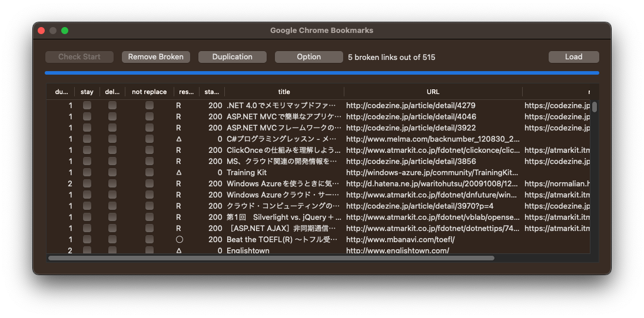This screenshot has width=644, height=318.
Task: Enable not replace for Beat the TOEFL row
Action: (x=150, y=240)
